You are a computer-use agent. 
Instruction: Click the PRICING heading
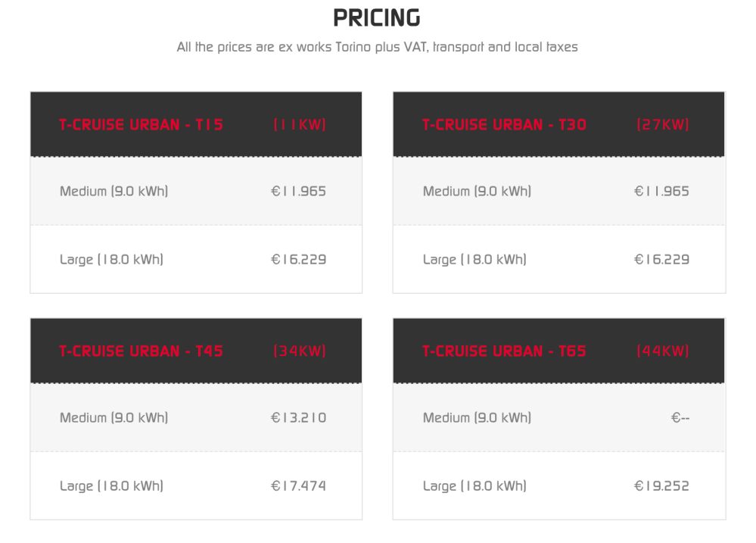377,17
